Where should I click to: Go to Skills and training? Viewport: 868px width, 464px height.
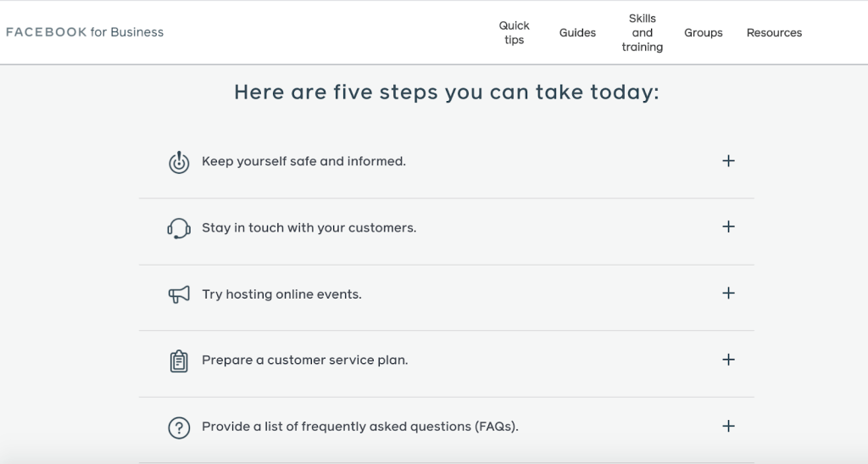tap(642, 33)
